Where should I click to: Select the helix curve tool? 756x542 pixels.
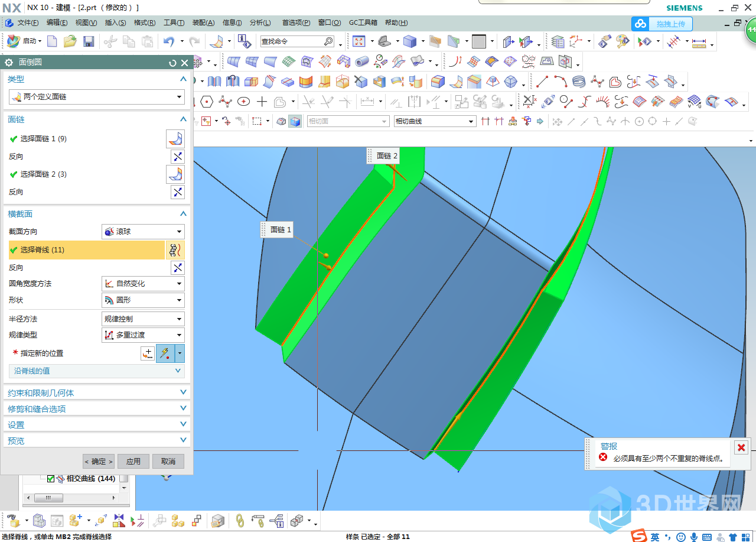579,81
